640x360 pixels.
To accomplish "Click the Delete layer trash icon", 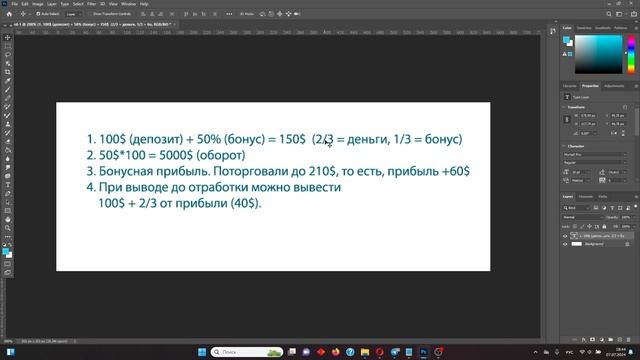I will [629, 340].
